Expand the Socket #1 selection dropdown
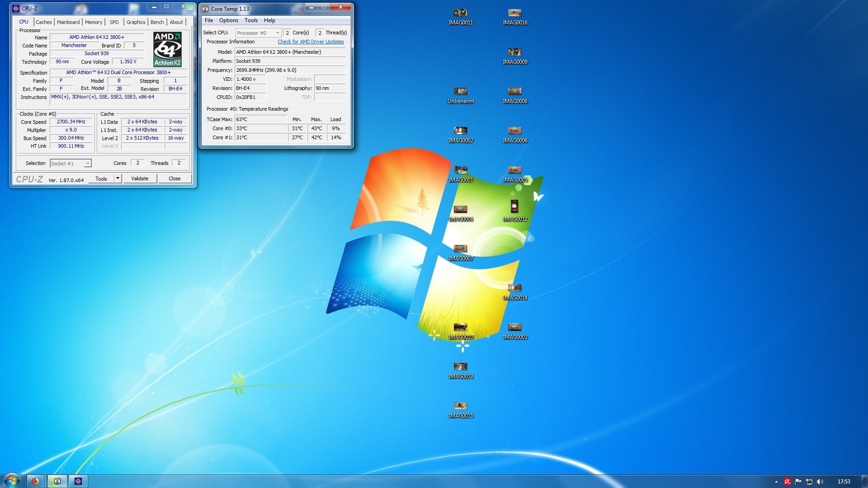This screenshot has width=868, height=488. [71, 164]
